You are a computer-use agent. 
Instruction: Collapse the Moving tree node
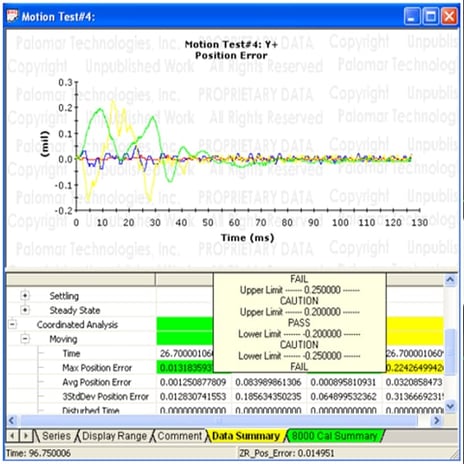coord(25,339)
